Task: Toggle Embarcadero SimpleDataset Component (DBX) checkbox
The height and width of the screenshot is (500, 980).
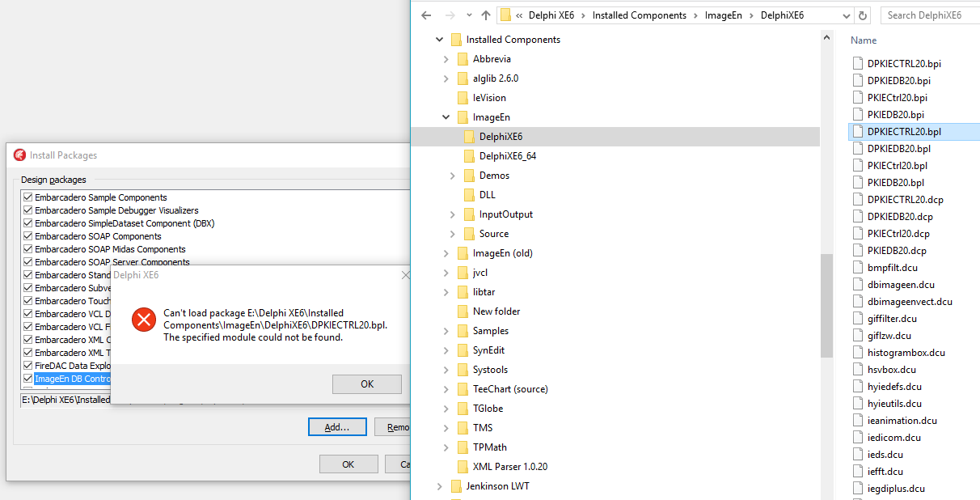Action: [x=28, y=223]
